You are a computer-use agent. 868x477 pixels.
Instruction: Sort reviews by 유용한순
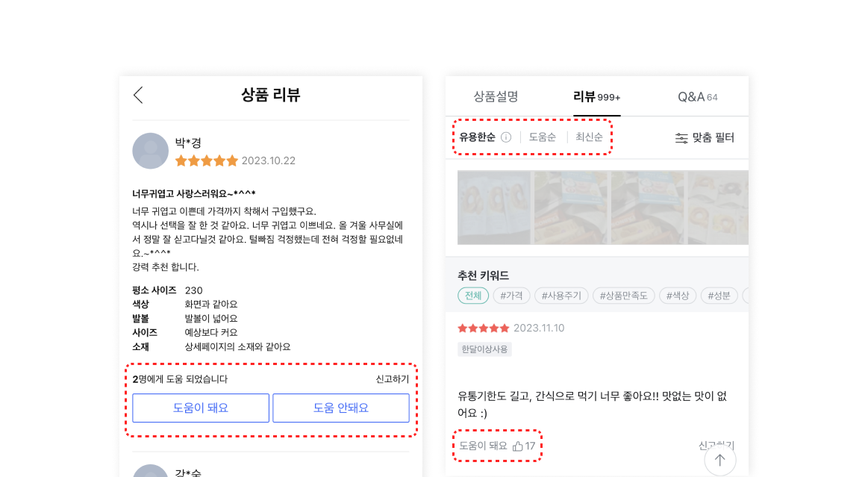point(477,137)
